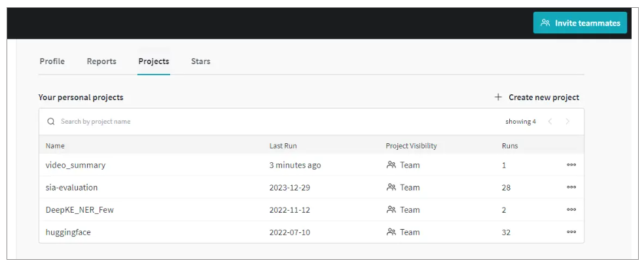644x267 pixels.
Task: Open the Stars tab
Action: click(x=200, y=62)
